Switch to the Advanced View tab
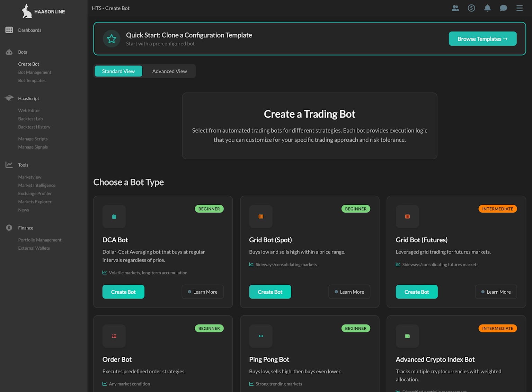 (169, 71)
